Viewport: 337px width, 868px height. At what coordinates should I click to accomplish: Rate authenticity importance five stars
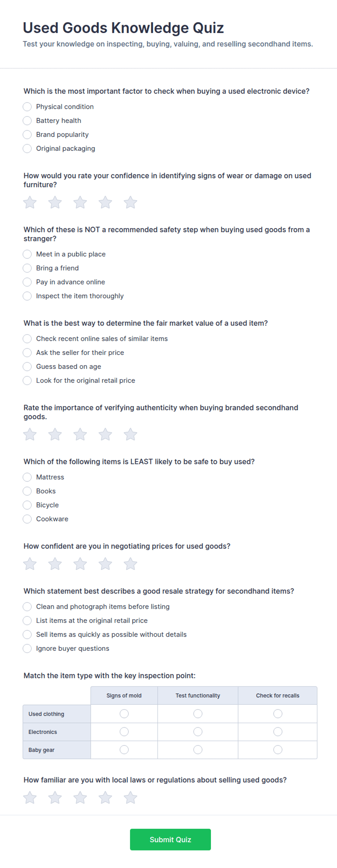130,434
